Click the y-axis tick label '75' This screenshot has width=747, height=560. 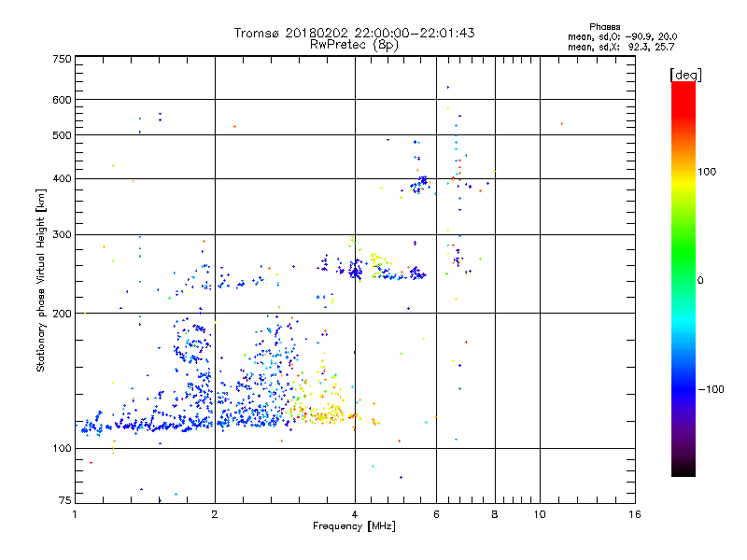pos(65,500)
